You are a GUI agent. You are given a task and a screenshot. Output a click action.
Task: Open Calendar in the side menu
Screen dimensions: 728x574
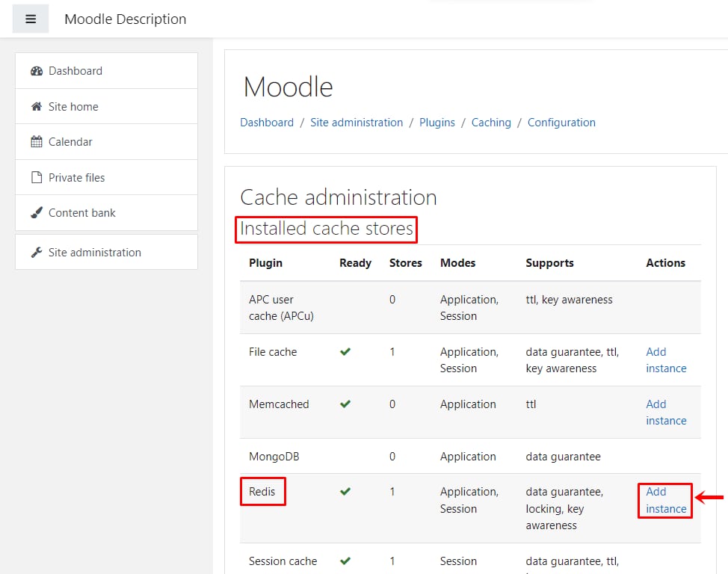[x=106, y=142]
